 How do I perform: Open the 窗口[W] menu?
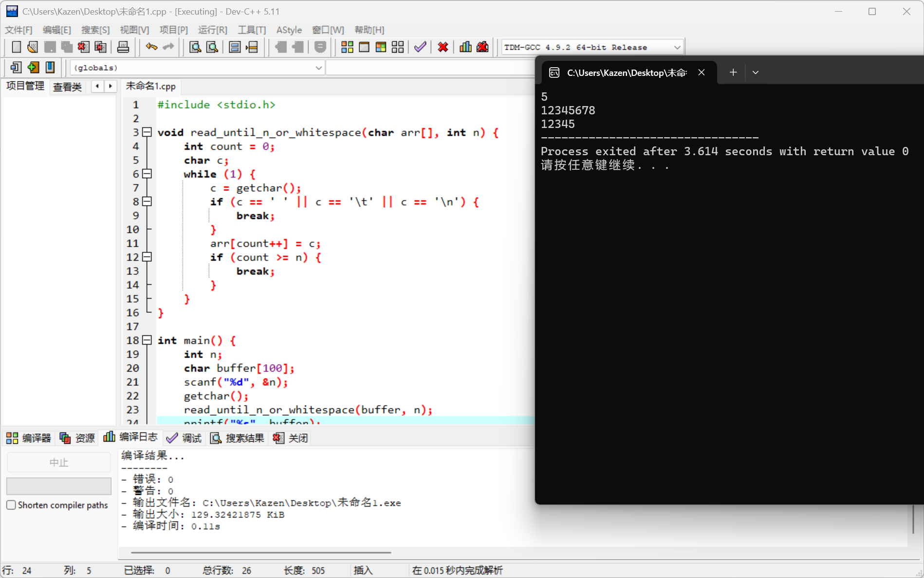click(x=328, y=30)
